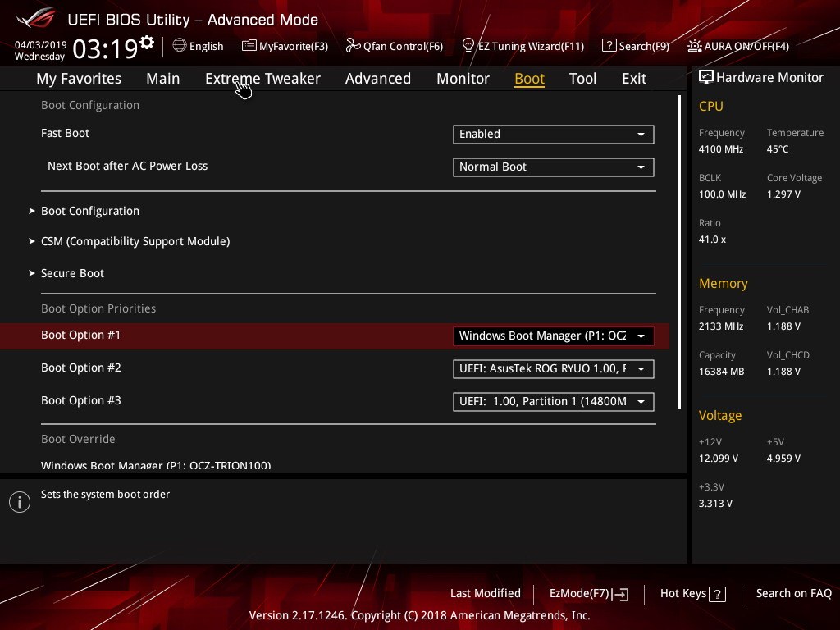This screenshot has height=630, width=840.
Task: Expand Secure Boot submenu
Action: pyautogui.click(x=72, y=273)
